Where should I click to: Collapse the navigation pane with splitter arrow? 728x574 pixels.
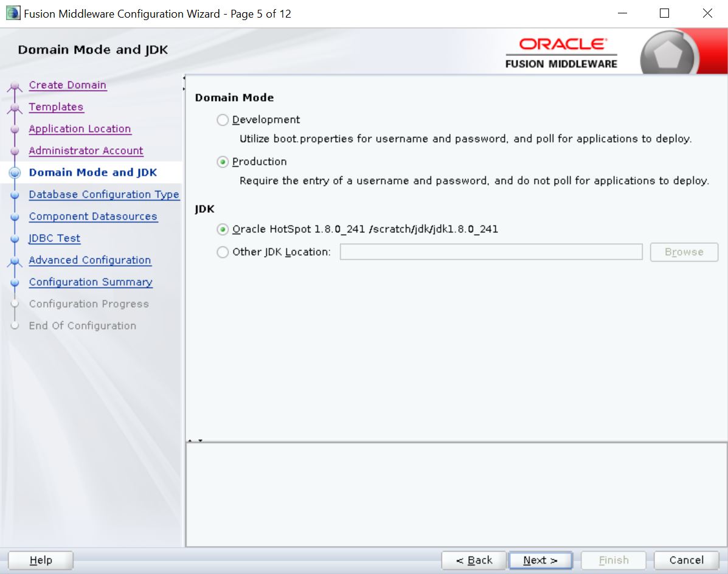click(x=184, y=78)
